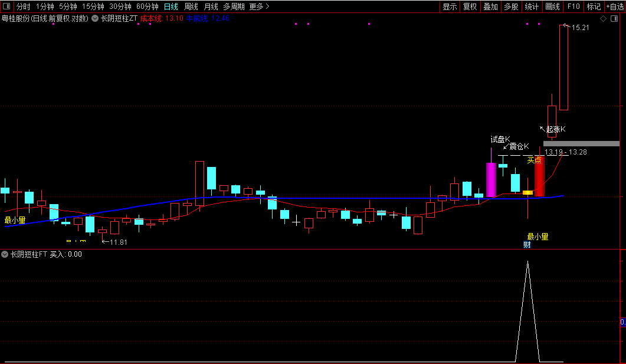Select the 5分钟 period

tap(68, 6)
